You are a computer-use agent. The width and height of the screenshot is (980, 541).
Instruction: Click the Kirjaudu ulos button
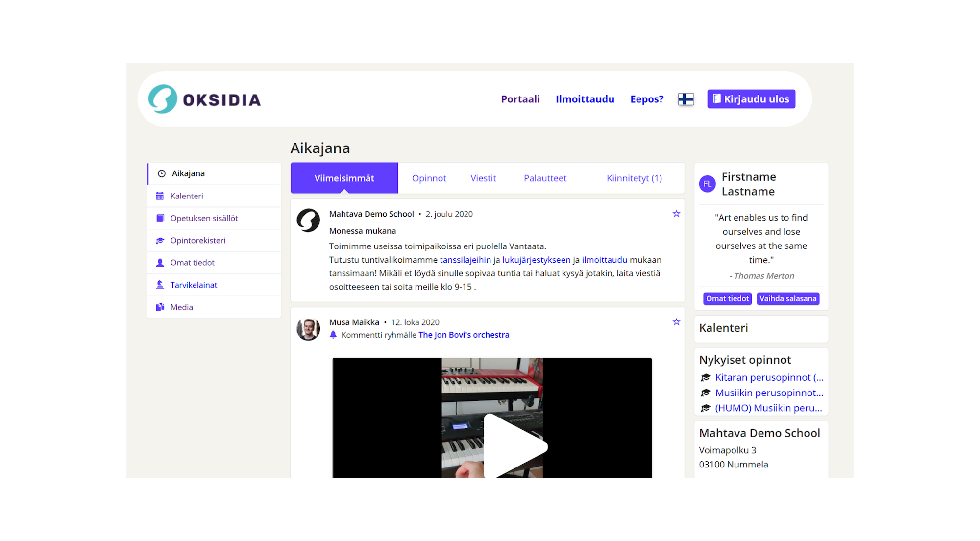(x=751, y=99)
